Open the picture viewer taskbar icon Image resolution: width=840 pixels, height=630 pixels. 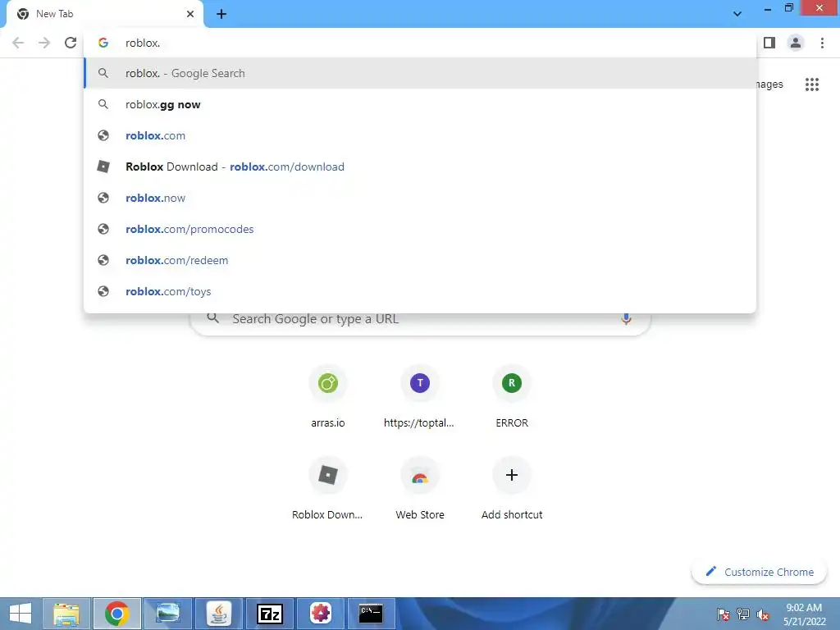click(x=167, y=614)
